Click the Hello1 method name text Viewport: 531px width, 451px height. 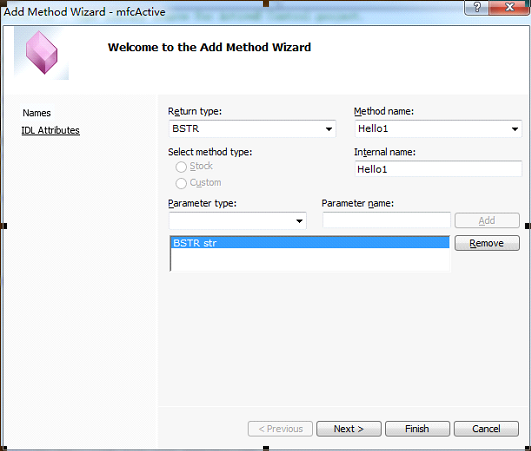coord(373,129)
